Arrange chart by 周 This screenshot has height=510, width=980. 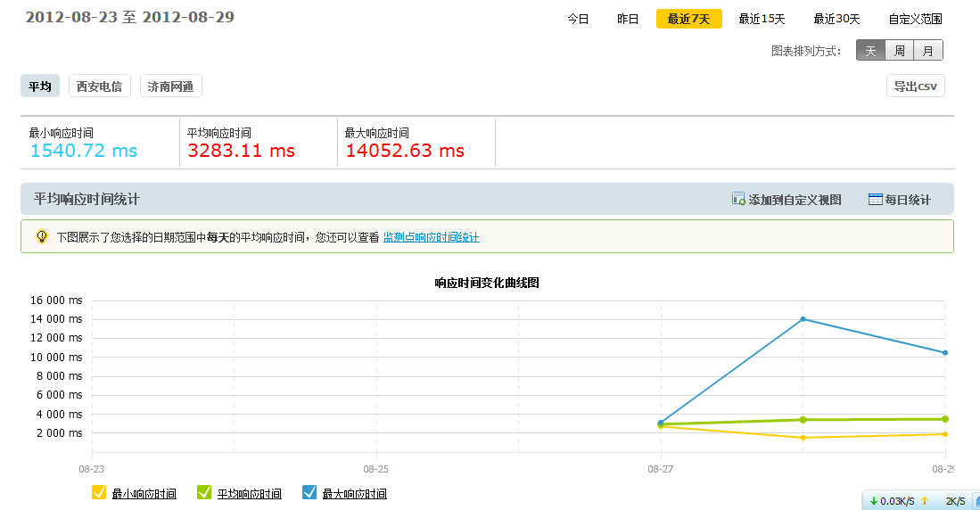tap(900, 51)
